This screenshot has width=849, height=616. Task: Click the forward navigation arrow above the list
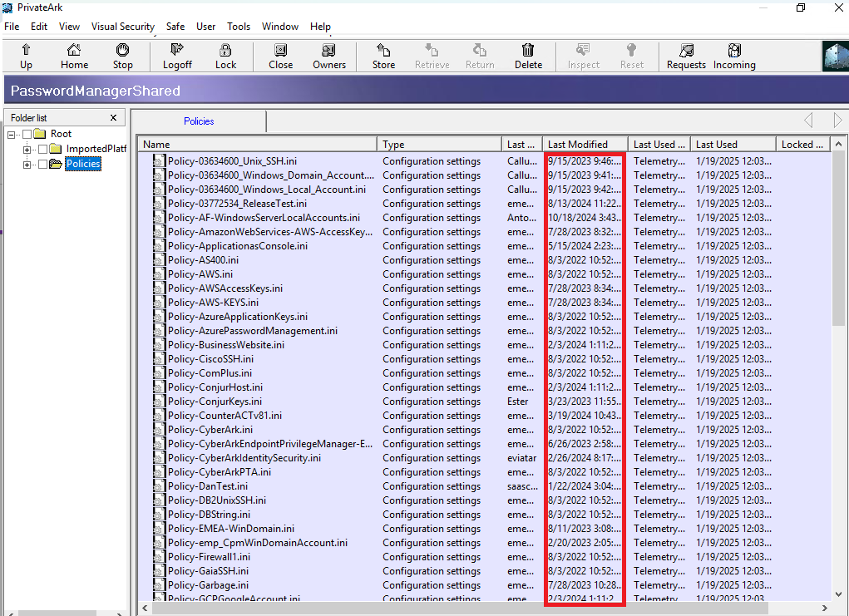click(x=837, y=120)
